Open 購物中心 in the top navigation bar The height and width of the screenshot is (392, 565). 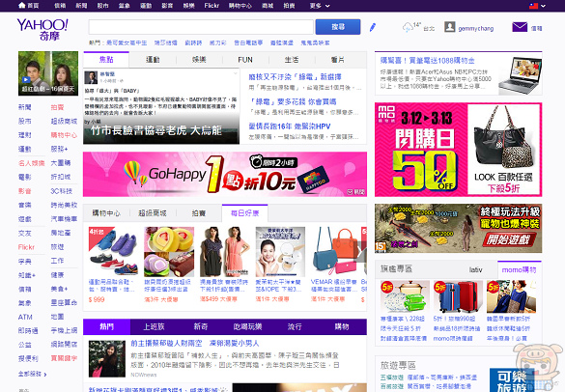(240, 6)
